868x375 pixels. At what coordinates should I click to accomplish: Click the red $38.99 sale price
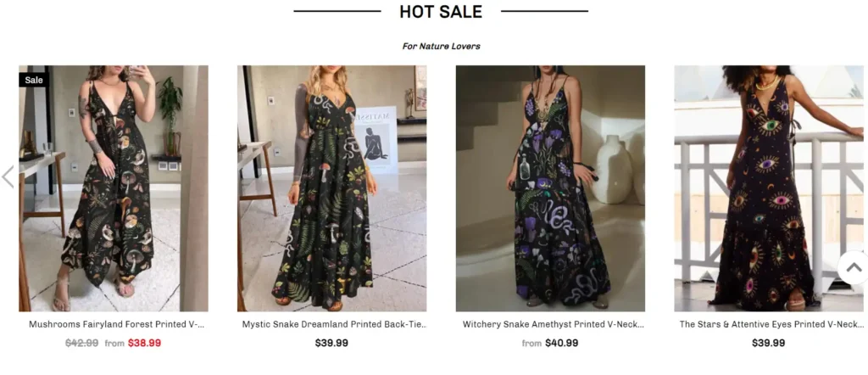(x=144, y=343)
